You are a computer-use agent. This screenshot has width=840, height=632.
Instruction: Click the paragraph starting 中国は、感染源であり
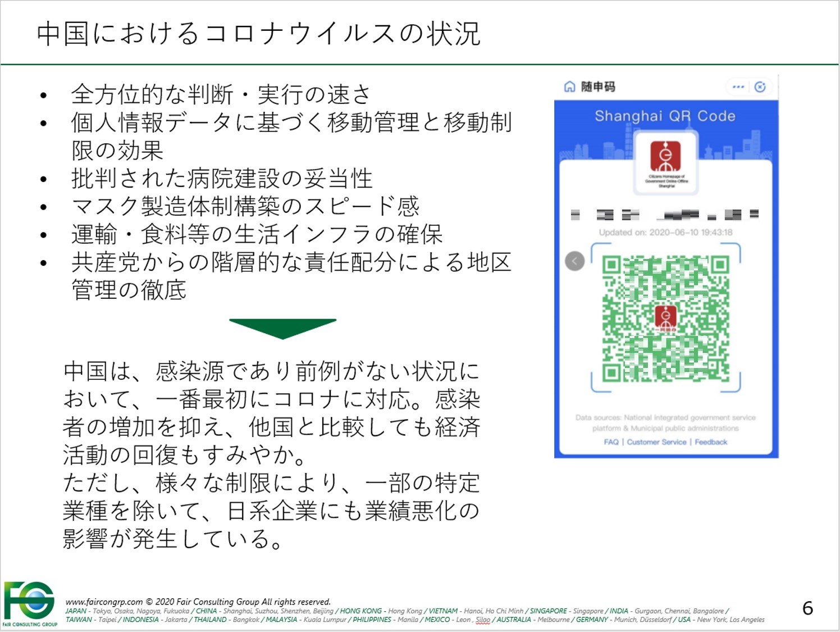[272, 412]
